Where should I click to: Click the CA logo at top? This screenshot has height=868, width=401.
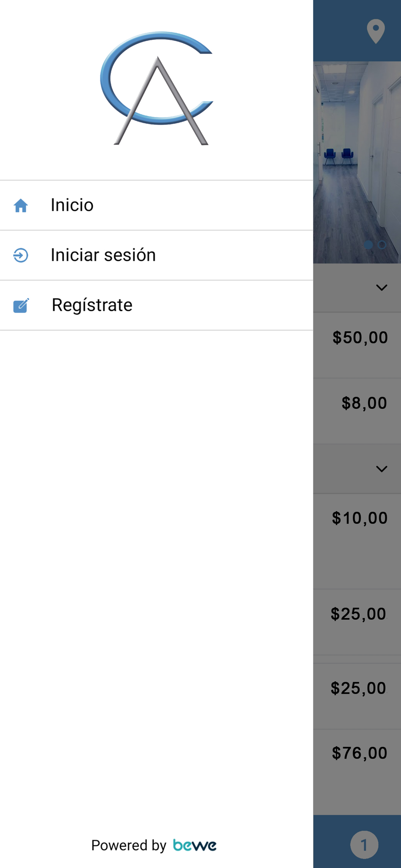[x=157, y=88]
